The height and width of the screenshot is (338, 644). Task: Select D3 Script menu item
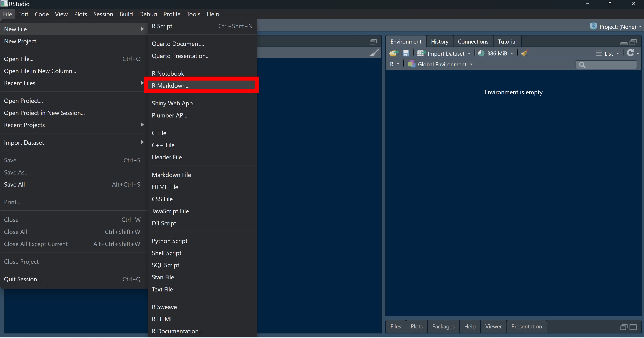coord(202,223)
